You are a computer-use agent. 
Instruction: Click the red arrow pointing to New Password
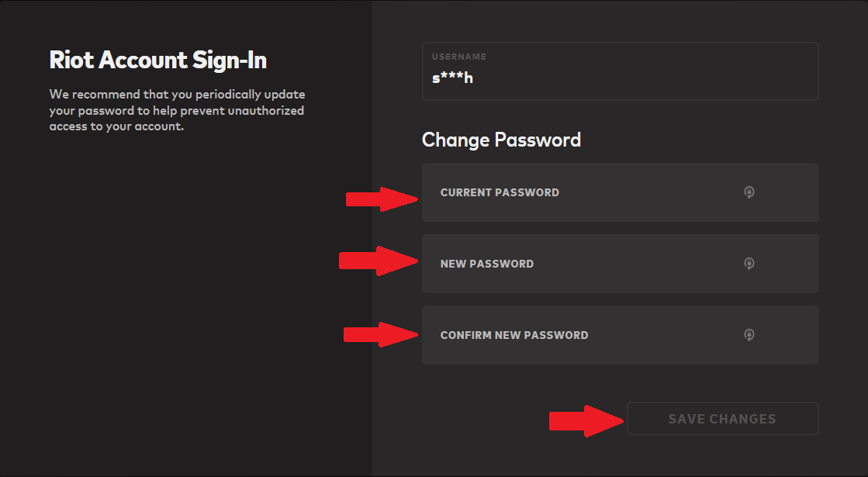coord(379,261)
